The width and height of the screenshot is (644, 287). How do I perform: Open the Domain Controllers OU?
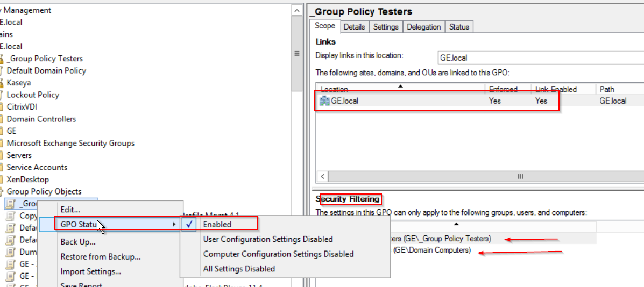(41, 119)
